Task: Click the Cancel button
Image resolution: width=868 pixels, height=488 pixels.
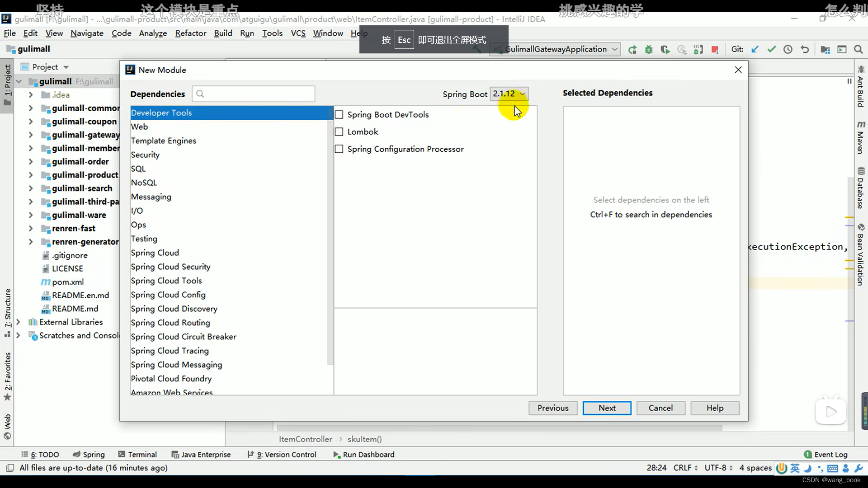Action: [661, 408]
